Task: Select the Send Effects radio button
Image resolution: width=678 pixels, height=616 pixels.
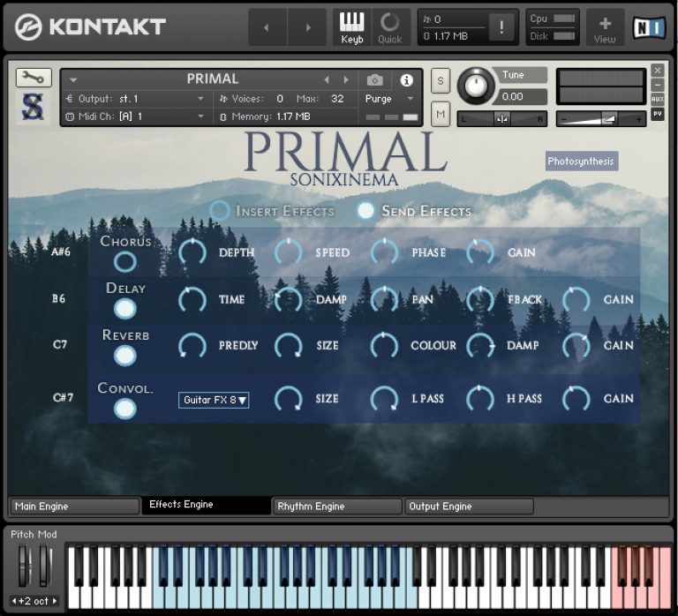Action: (x=365, y=211)
